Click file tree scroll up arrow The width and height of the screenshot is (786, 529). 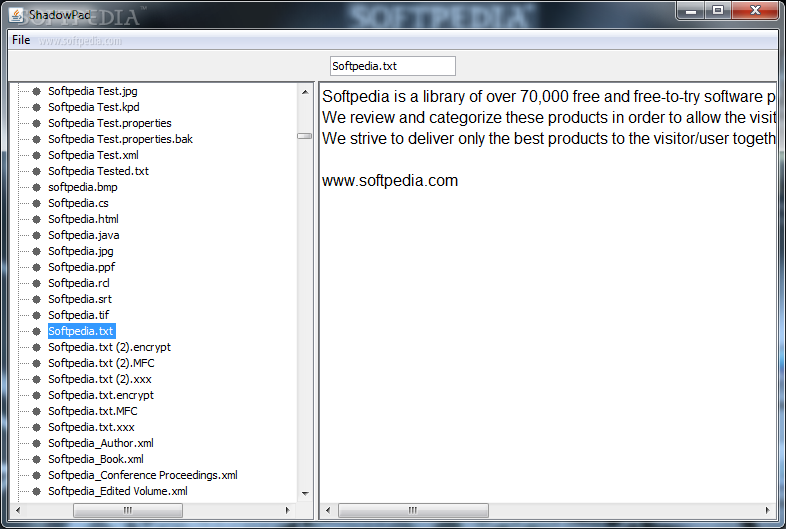tap(305, 92)
